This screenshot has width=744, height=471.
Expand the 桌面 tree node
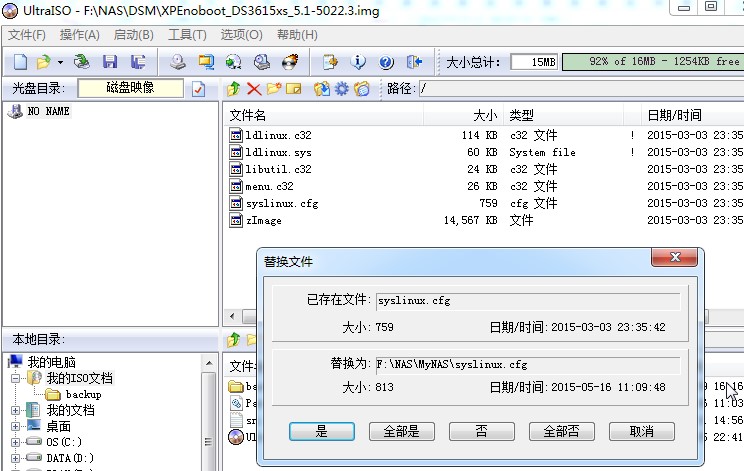pos(15,426)
